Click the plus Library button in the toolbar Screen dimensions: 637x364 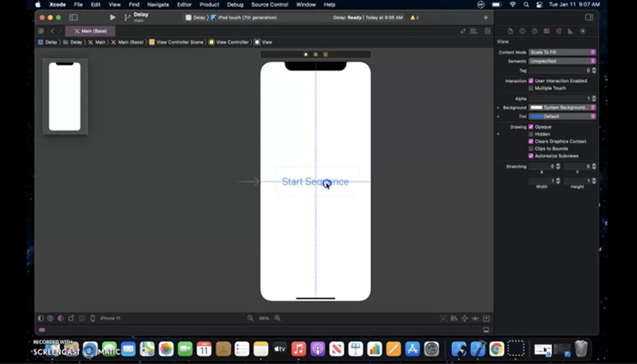click(x=485, y=17)
